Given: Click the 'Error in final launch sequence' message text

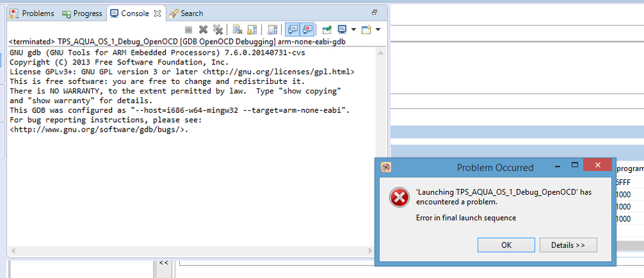Looking at the screenshot, I should 465,217.
